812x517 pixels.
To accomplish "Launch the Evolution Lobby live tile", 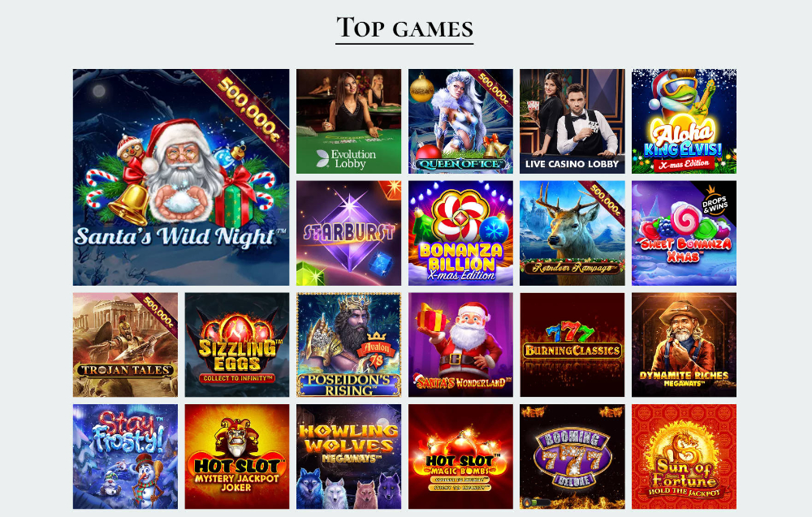I will [x=348, y=121].
